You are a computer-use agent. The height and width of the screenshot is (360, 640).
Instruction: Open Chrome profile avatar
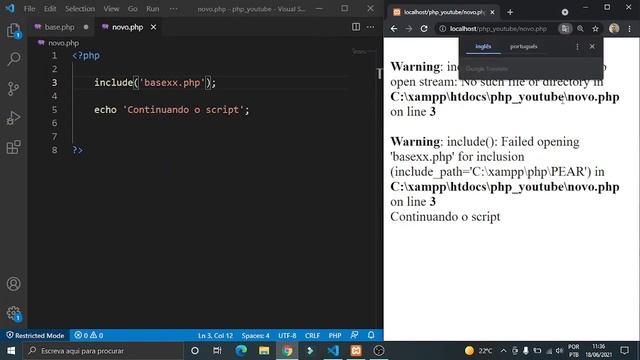pos(614,28)
